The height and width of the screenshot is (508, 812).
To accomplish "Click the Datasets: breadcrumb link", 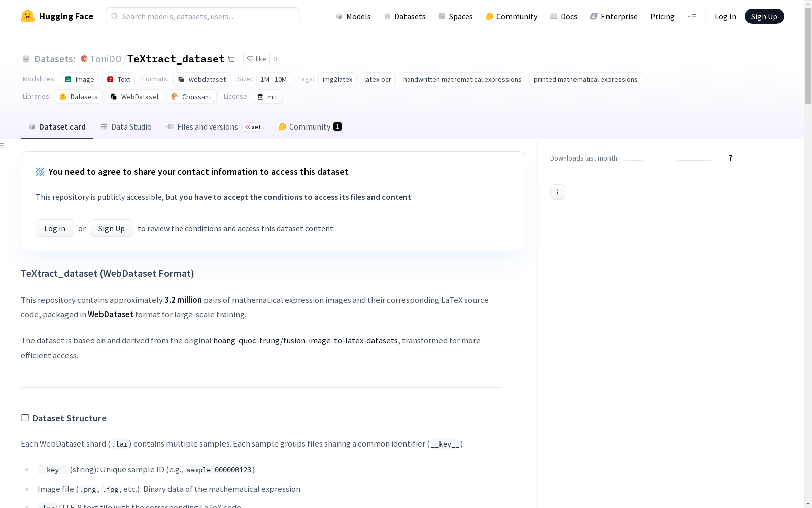I will pyautogui.click(x=54, y=59).
